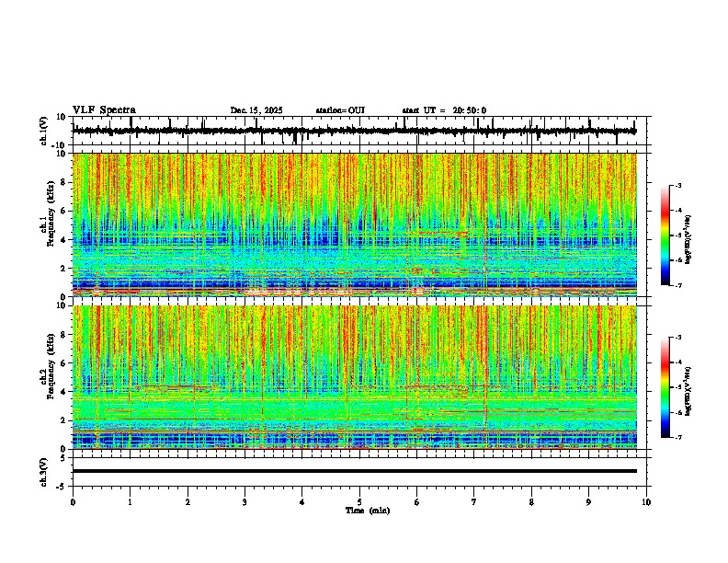Image resolution: width=728 pixels, height=563 pixels.
Task: Click the "ch.1(V)" y-axis label
Action: 44,131
